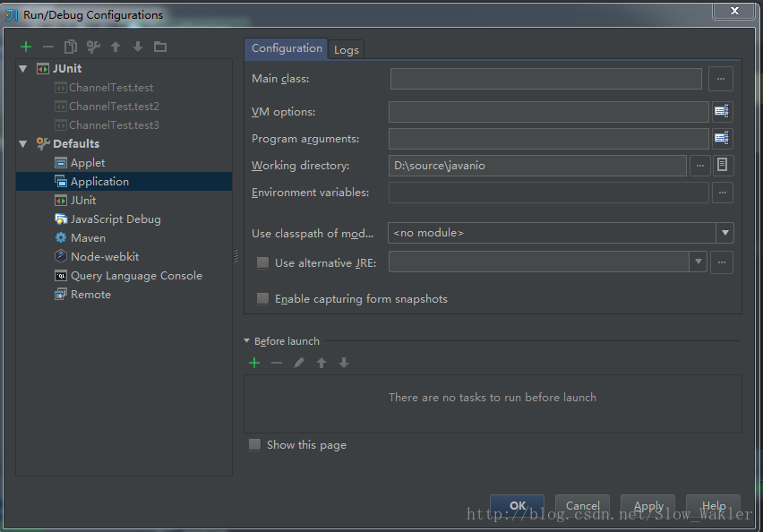The height and width of the screenshot is (532, 763).
Task: Click the Main class browse button
Action: [x=721, y=79]
